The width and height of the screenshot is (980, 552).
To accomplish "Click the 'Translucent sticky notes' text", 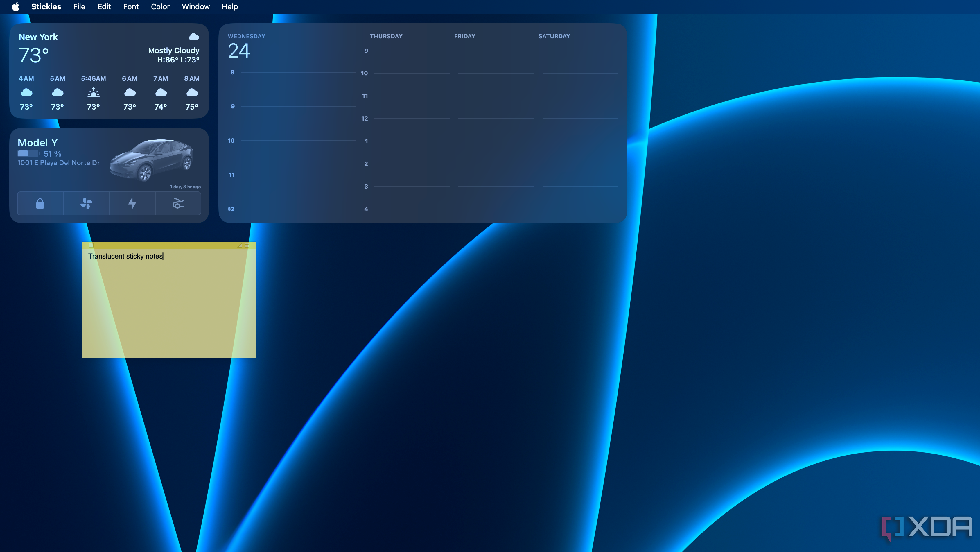I will [x=125, y=257].
